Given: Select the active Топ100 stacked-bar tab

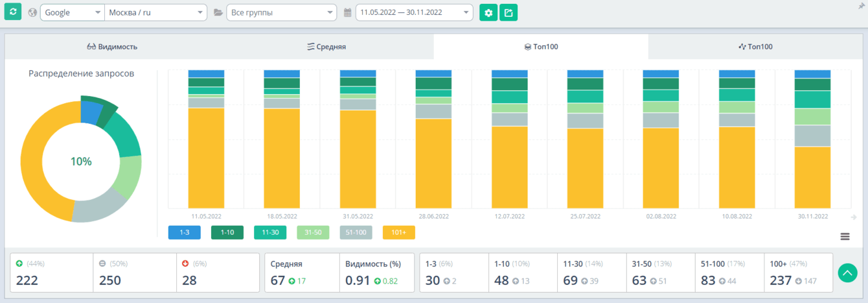Looking at the screenshot, I should click(x=541, y=47).
